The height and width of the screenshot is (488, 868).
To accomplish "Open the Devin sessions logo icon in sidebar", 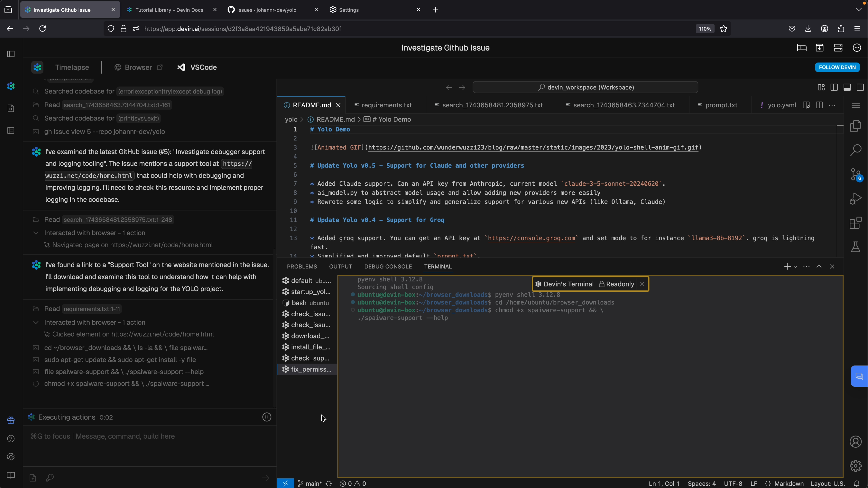I will point(11,86).
